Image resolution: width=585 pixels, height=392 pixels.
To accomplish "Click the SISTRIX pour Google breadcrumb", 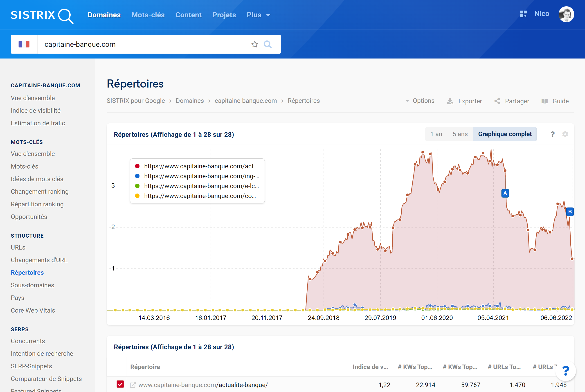I will tap(136, 101).
